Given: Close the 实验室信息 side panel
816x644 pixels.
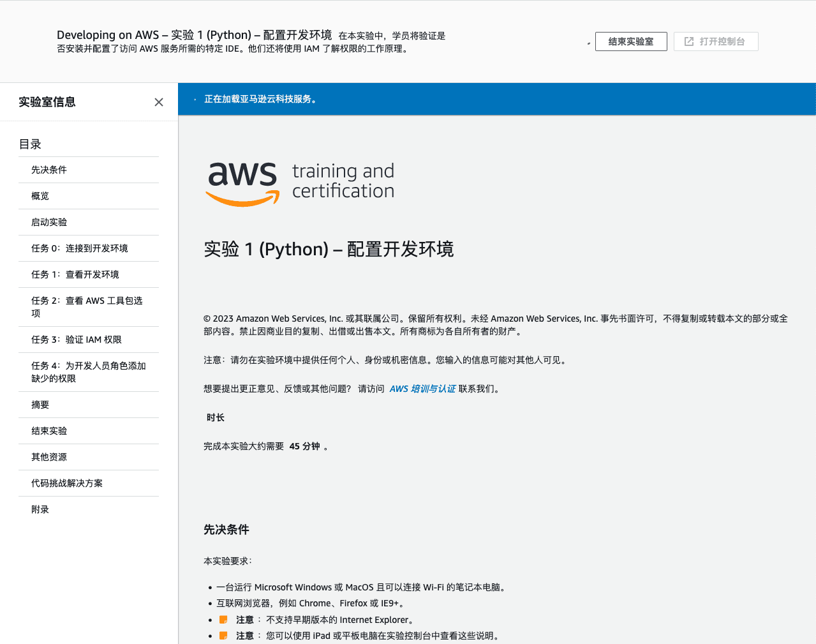Looking at the screenshot, I should pos(159,102).
